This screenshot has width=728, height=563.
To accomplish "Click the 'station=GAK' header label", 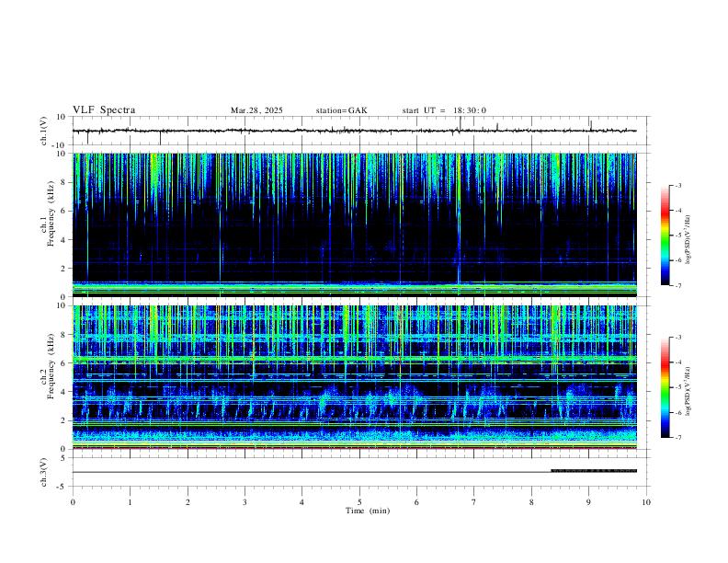I will pyautogui.click(x=341, y=110).
